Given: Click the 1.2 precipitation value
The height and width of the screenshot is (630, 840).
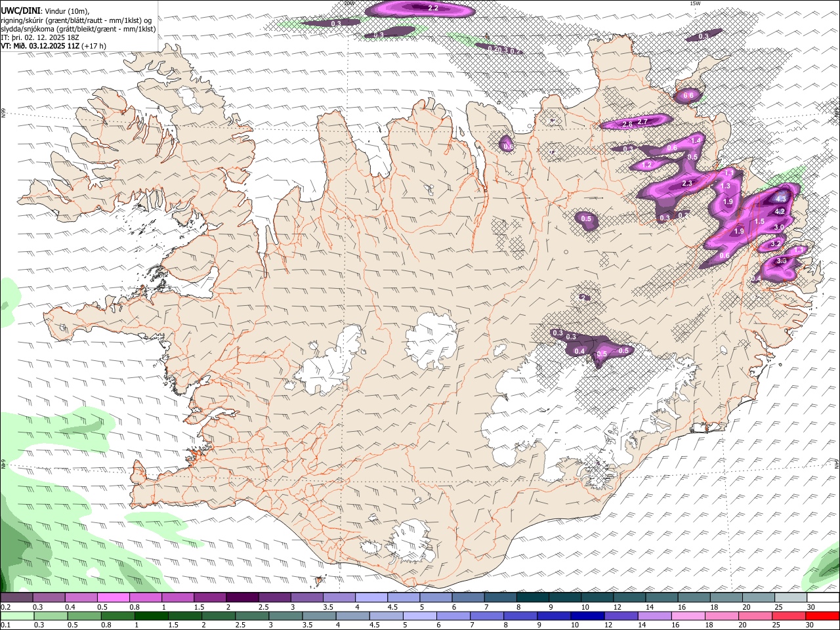Looking at the screenshot, I should 647,165.
